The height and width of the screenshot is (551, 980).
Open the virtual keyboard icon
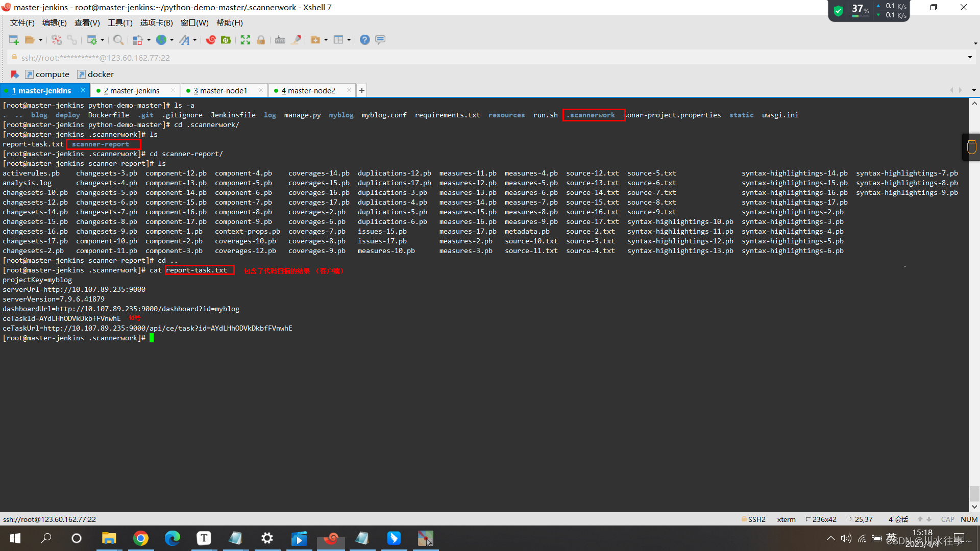pos(280,40)
